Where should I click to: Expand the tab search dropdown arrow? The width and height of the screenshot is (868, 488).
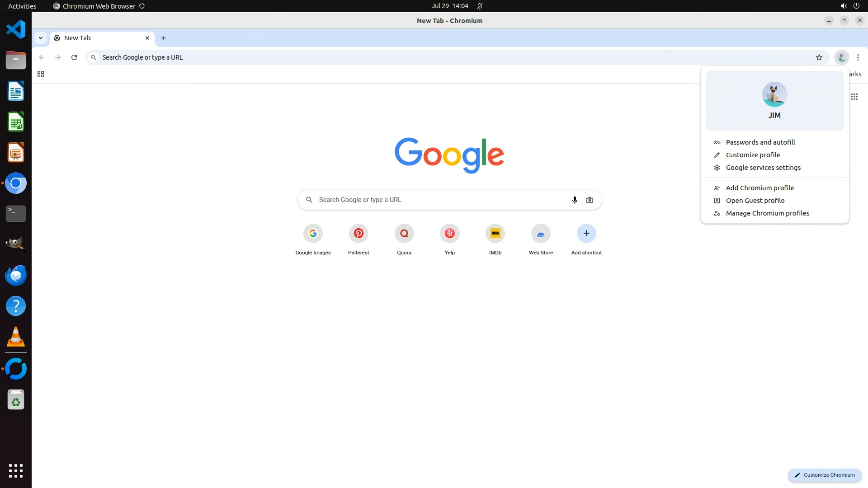(x=41, y=38)
